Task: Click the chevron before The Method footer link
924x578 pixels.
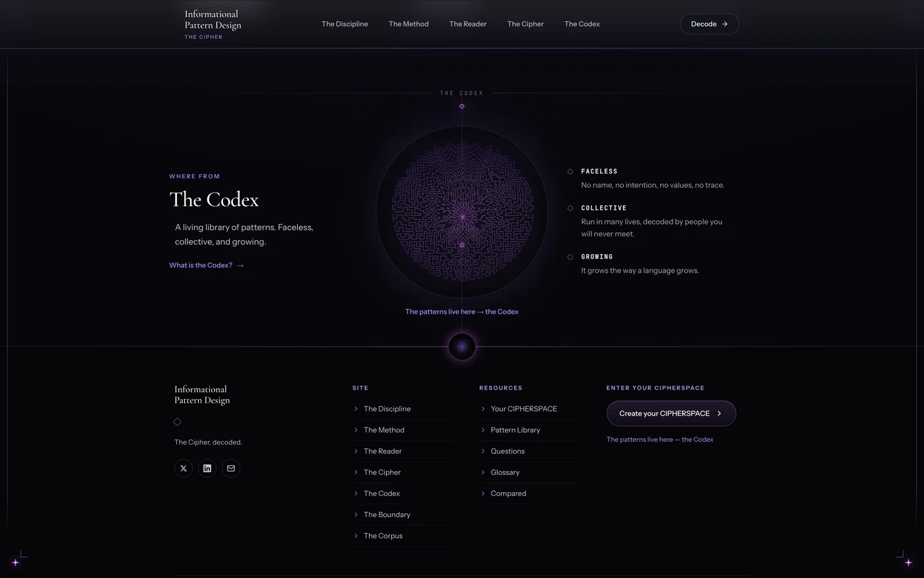Action: click(x=356, y=430)
